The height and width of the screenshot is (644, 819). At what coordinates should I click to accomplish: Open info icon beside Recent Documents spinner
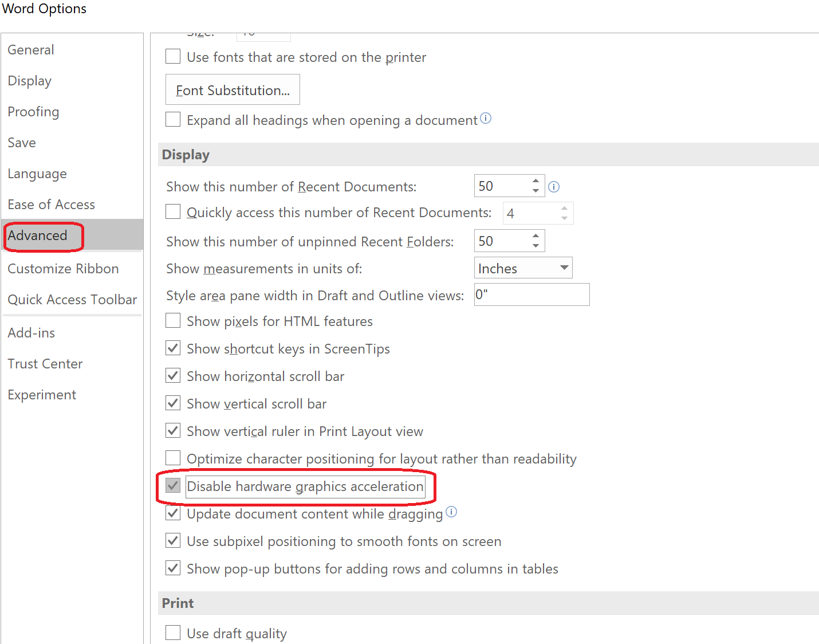pyautogui.click(x=554, y=187)
